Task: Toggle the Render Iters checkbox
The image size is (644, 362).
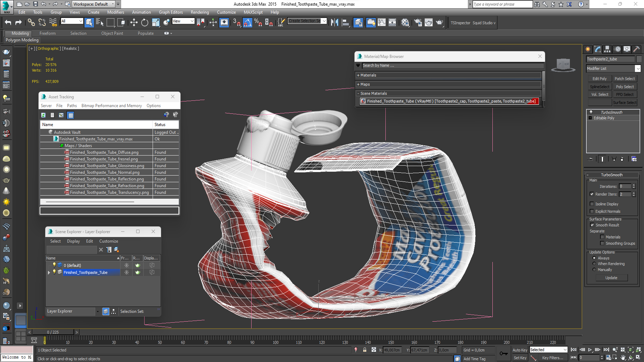Action: click(592, 194)
